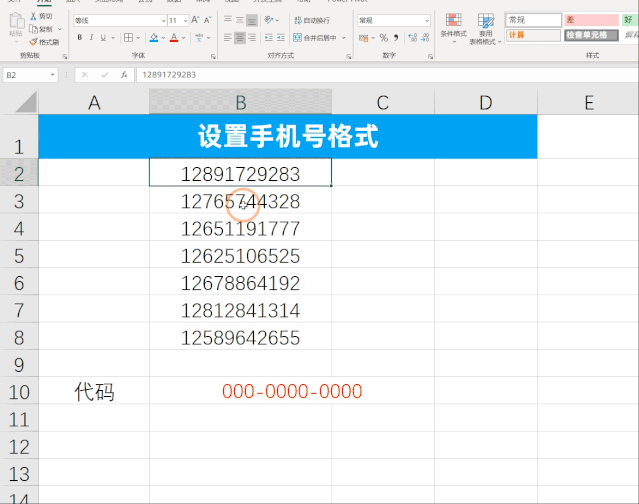Click the Cut (剪切) scissors icon
The height and width of the screenshot is (504, 639).
tap(33, 16)
